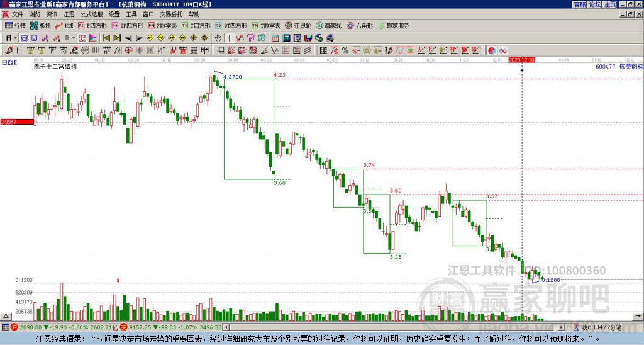The width and height of the screenshot is (644, 345).
Task: Toggle the colored flag indicator button
Action: [93, 38]
